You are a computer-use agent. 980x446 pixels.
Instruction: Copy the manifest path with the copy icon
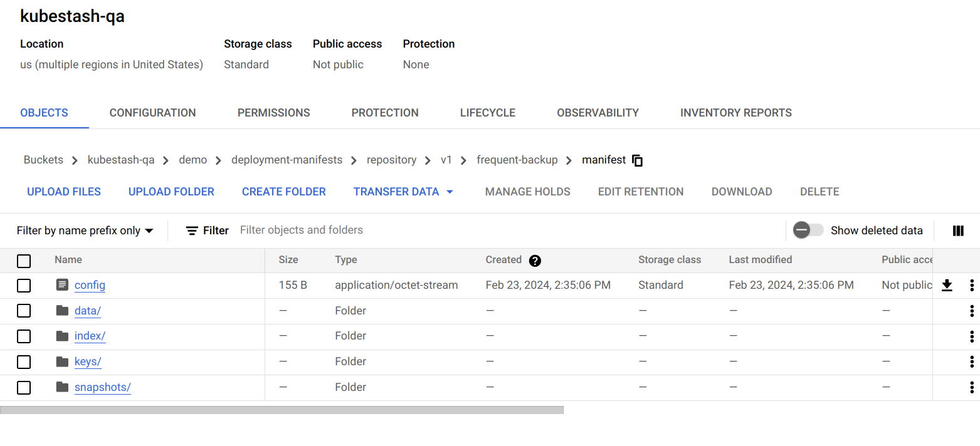pyautogui.click(x=638, y=160)
